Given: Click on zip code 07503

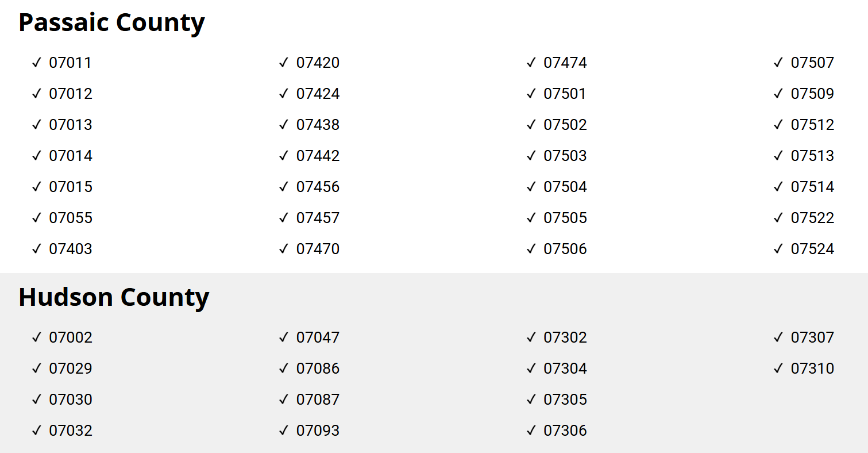Looking at the screenshot, I should pyautogui.click(x=565, y=156).
